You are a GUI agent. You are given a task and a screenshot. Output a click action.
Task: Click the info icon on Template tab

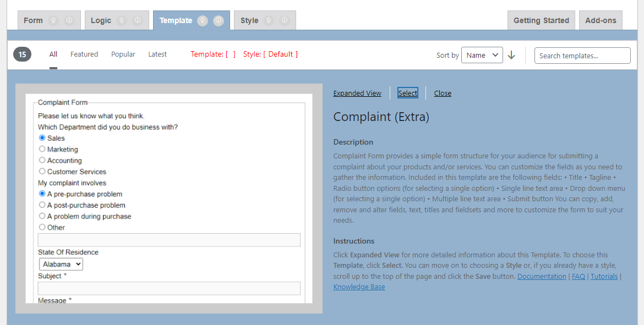coord(219,20)
